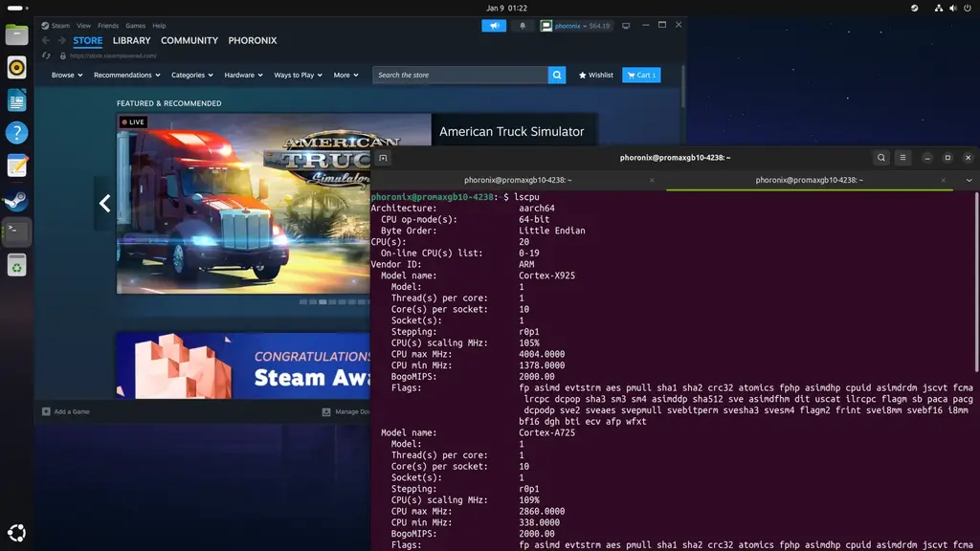Click the Steam store URL address
Image resolution: width=980 pixels, height=551 pixels.
pos(113,55)
